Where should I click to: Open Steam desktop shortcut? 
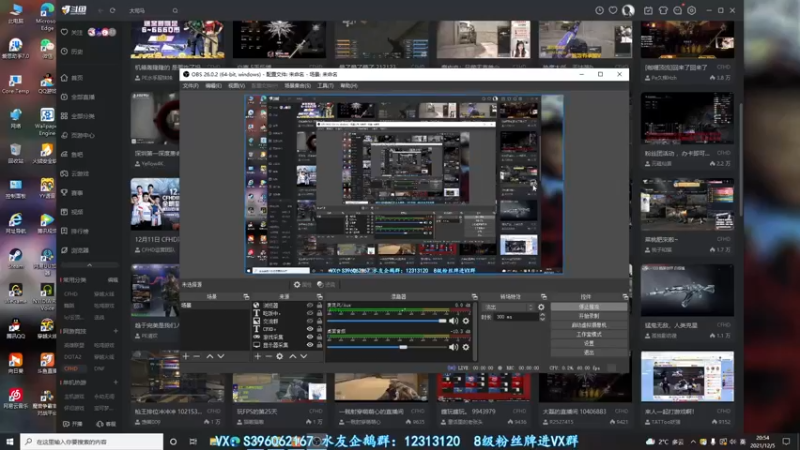click(x=15, y=258)
